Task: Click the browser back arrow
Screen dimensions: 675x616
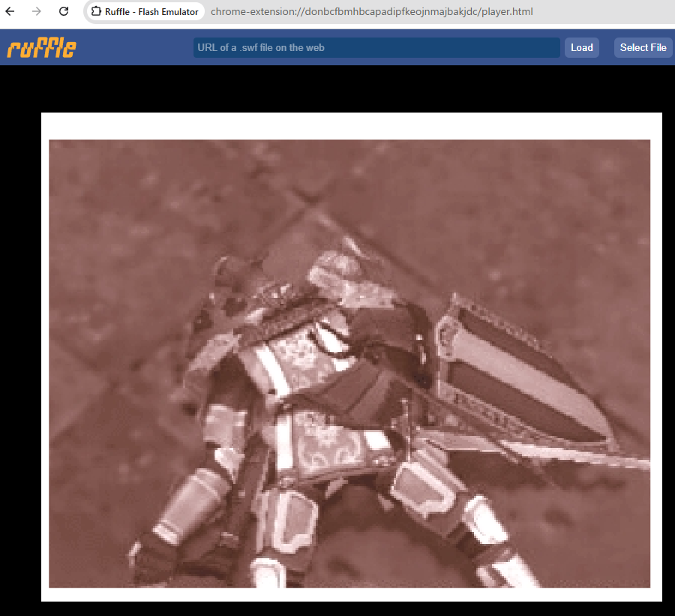Action: click(10, 12)
